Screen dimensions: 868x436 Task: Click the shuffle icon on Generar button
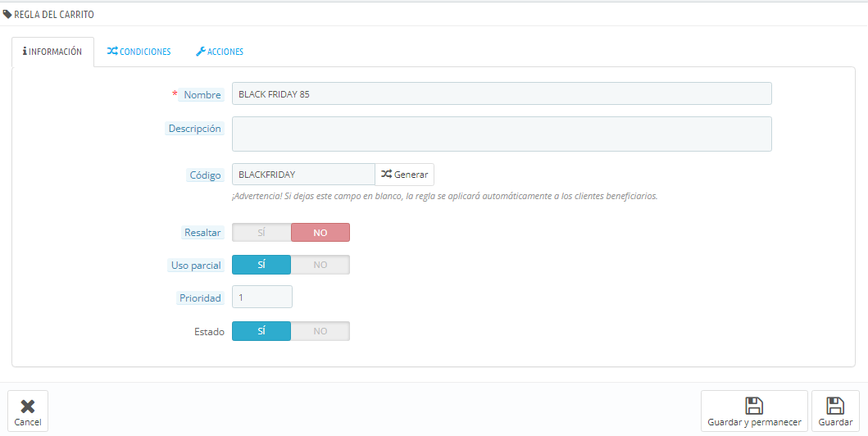(386, 174)
